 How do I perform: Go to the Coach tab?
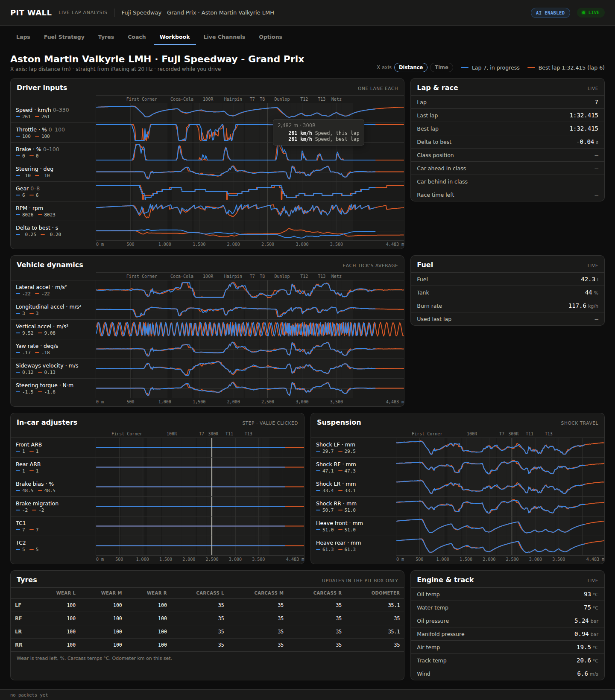pos(137,37)
